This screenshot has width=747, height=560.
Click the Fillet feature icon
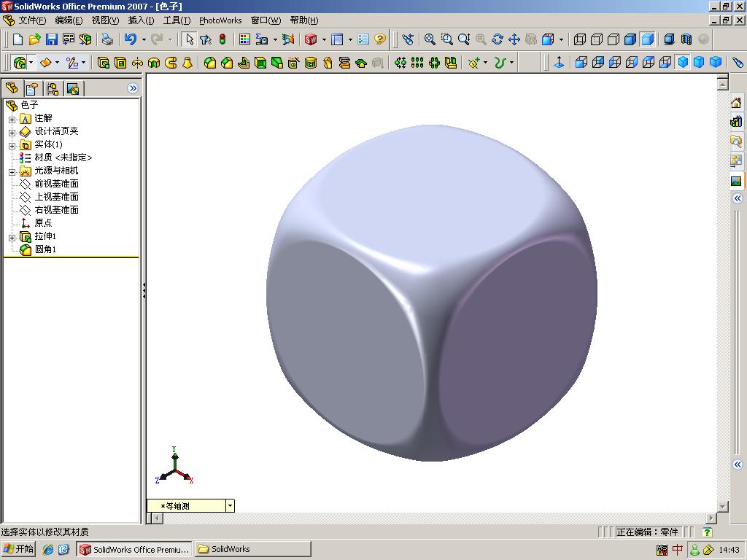[x=209, y=63]
